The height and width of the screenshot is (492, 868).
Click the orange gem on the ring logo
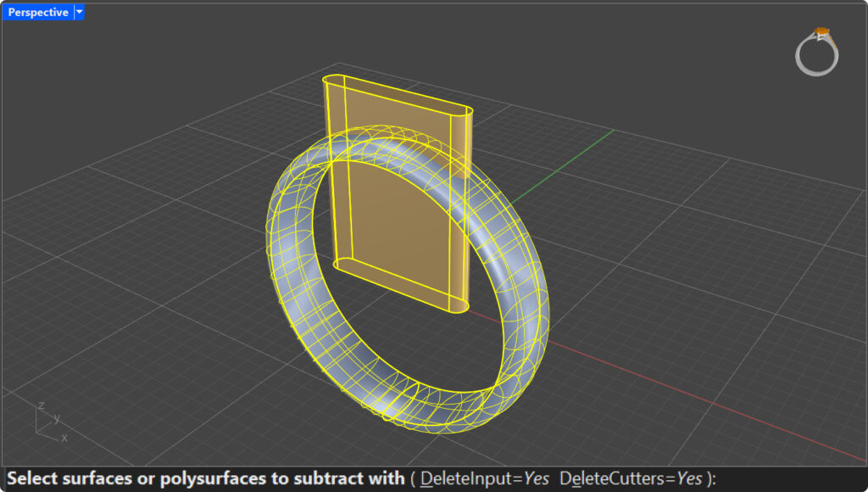821,33
